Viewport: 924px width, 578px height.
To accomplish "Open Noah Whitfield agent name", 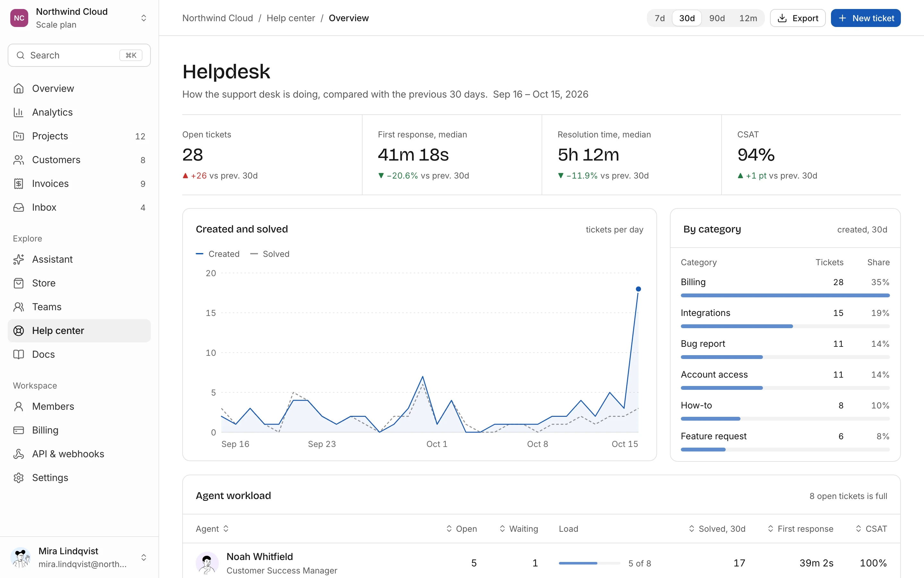I will pyautogui.click(x=260, y=556).
